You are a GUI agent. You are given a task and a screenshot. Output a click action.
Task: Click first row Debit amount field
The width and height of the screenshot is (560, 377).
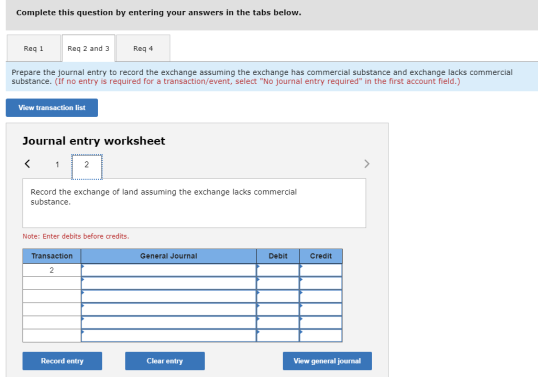coord(278,270)
